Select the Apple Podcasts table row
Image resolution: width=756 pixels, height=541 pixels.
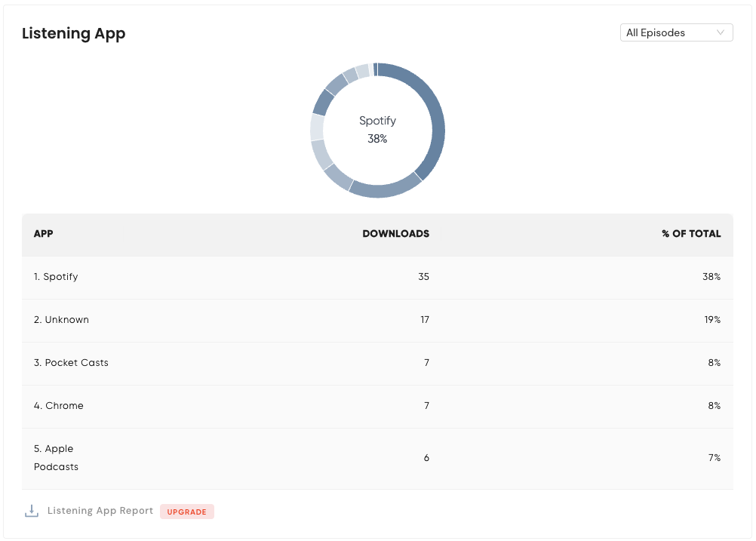click(377, 458)
